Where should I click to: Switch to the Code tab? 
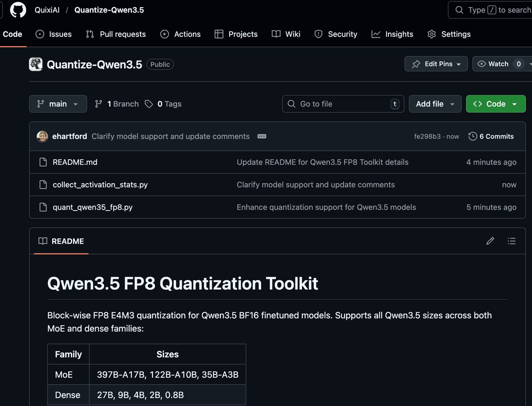12,34
